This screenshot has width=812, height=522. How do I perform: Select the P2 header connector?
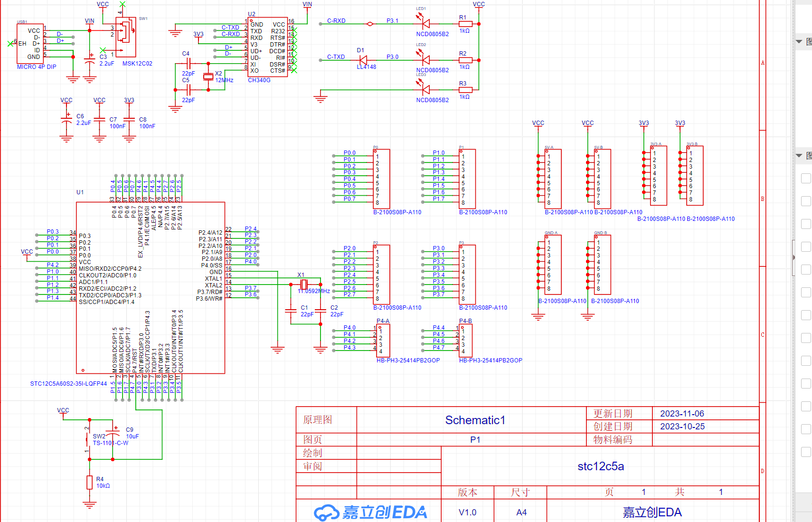381,275
